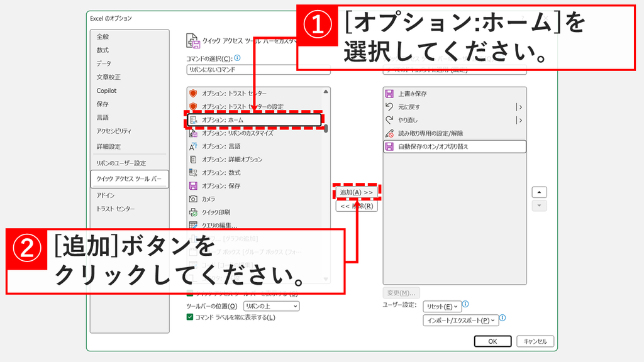The image size is (644, 362).
Task: Open the アクセシビリティ options category
Action: (x=130, y=131)
